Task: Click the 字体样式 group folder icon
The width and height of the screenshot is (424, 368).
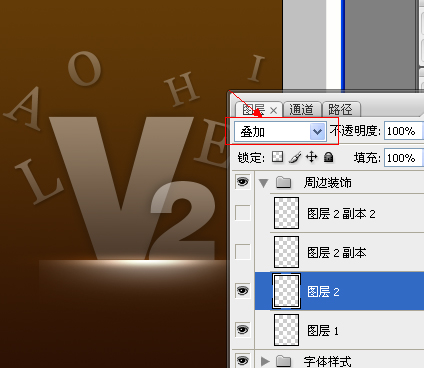Action: coord(283,361)
